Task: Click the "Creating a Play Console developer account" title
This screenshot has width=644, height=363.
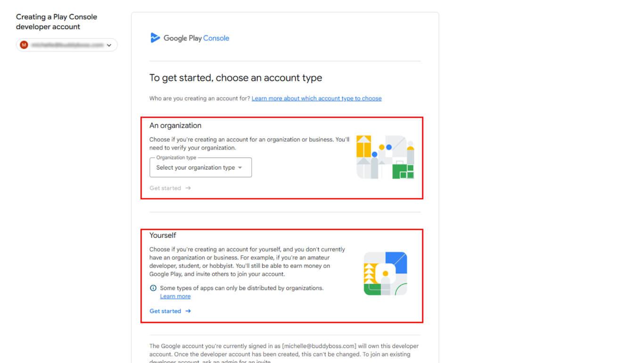Action: coord(57,22)
